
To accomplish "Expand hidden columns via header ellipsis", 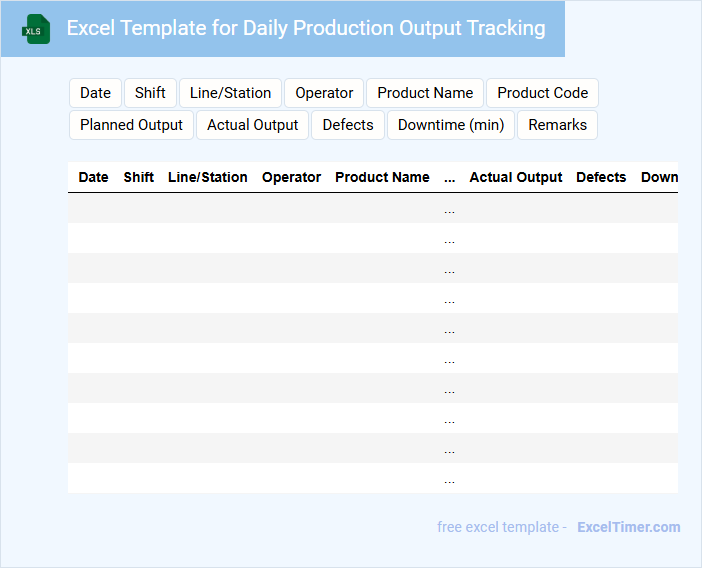I will [x=449, y=177].
